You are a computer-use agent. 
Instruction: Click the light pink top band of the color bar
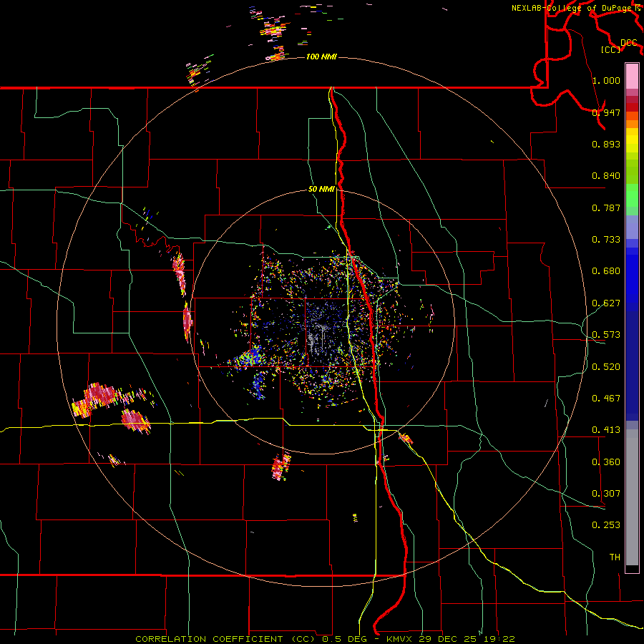click(632, 77)
